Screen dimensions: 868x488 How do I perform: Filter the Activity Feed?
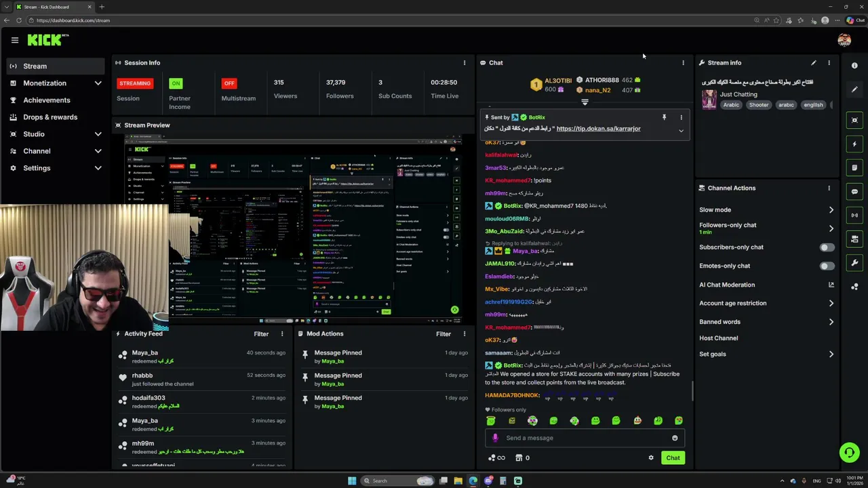pyautogui.click(x=261, y=333)
